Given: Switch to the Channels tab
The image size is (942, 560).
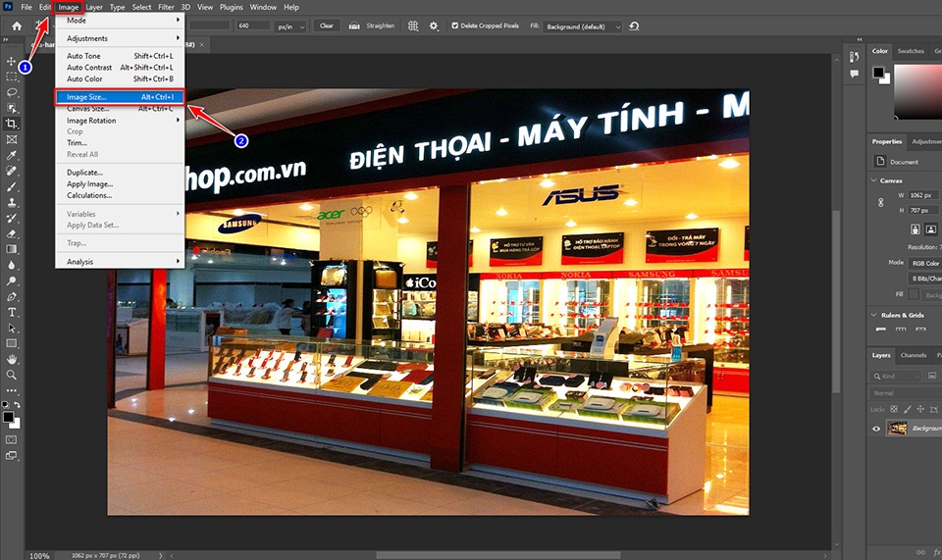Looking at the screenshot, I should point(914,355).
